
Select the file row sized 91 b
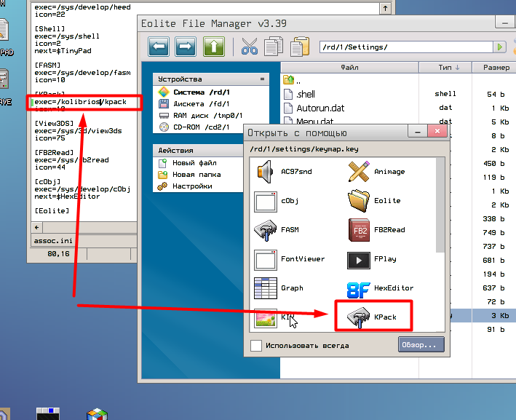(x=483, y=330)
